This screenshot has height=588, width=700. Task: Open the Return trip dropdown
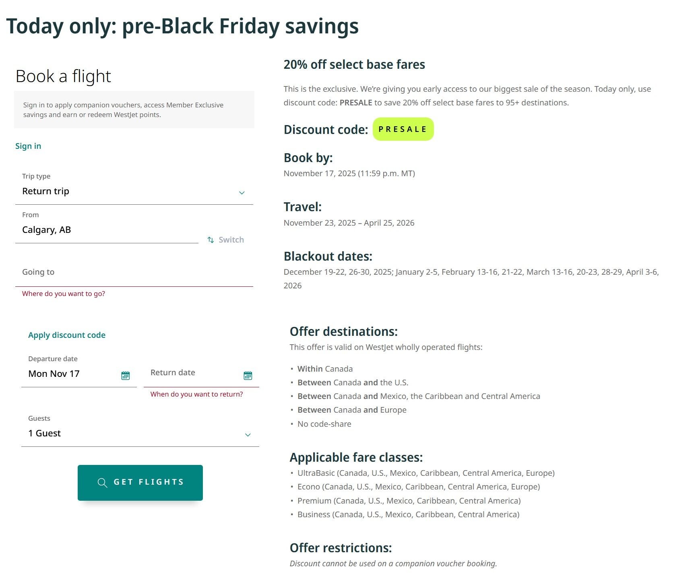[121, 191]
